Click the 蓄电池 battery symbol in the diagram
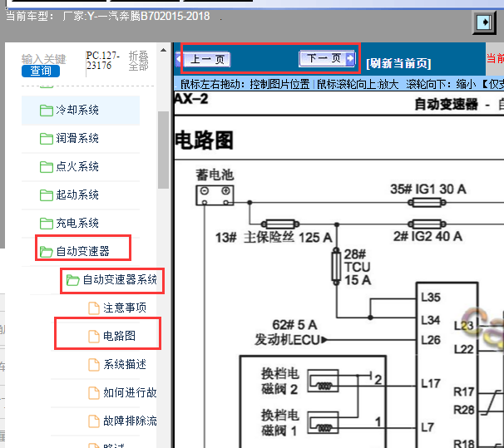Image resolution: width=504 pixels, height=448 pixels. tap(215, 195)
